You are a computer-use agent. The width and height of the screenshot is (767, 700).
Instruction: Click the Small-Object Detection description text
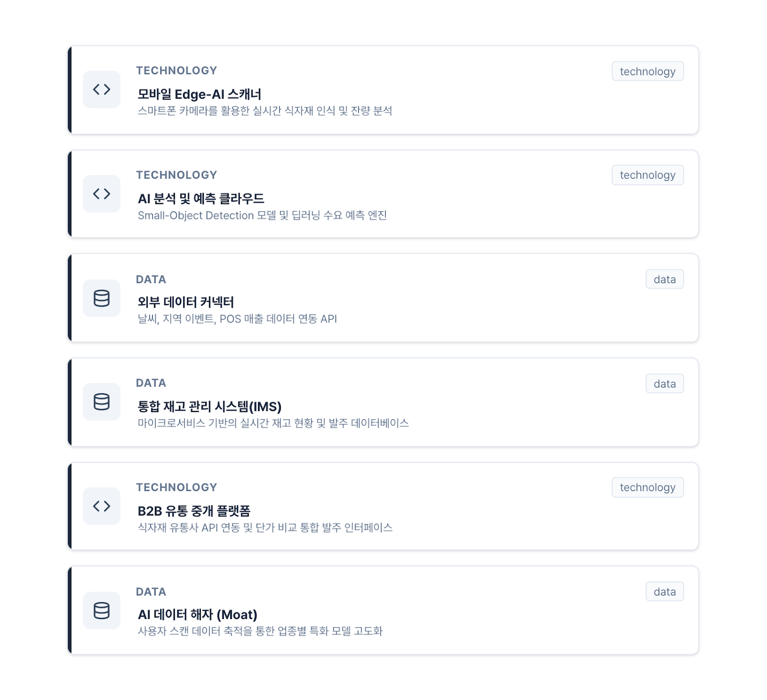pos(262,216)
